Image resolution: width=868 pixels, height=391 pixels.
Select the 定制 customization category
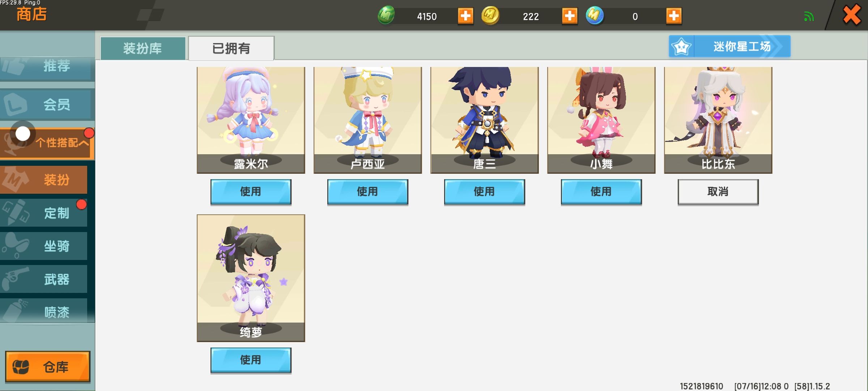coord(44,213)
